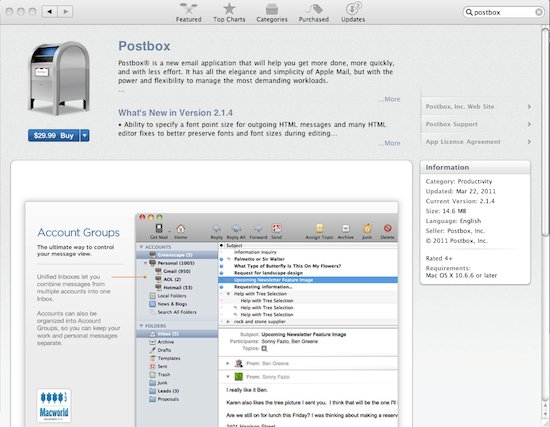Open App License Agreement link
This screenshot has height=427, width=550.
[463, 142]
